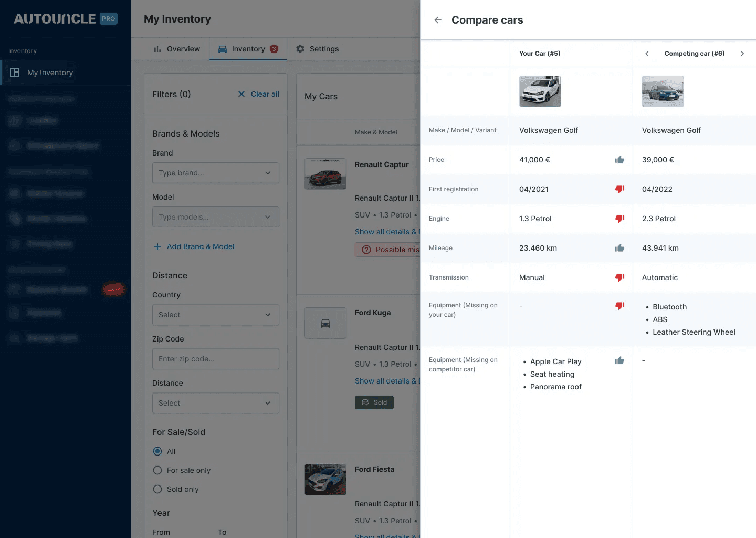
Task: Switch to the Overview tab
Action: click(x=176, y=49)
